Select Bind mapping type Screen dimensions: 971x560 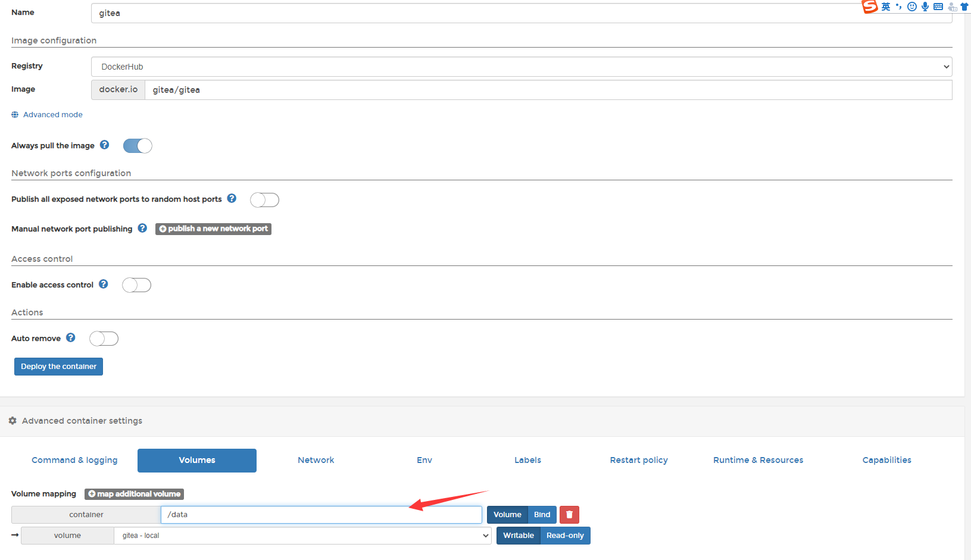tap(542, 515)
